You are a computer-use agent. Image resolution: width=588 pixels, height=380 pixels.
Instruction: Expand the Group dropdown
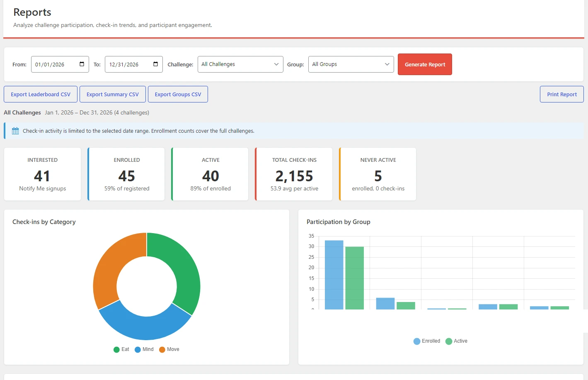[351, 64]
